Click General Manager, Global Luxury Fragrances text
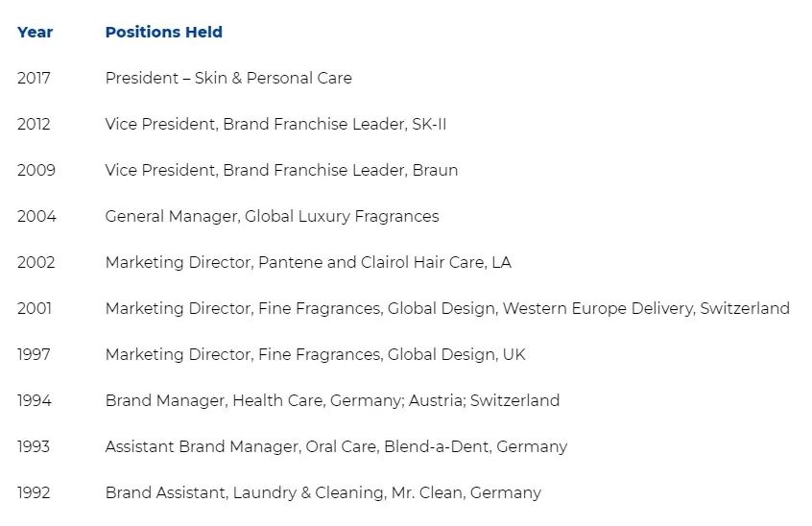 [272, 216]
